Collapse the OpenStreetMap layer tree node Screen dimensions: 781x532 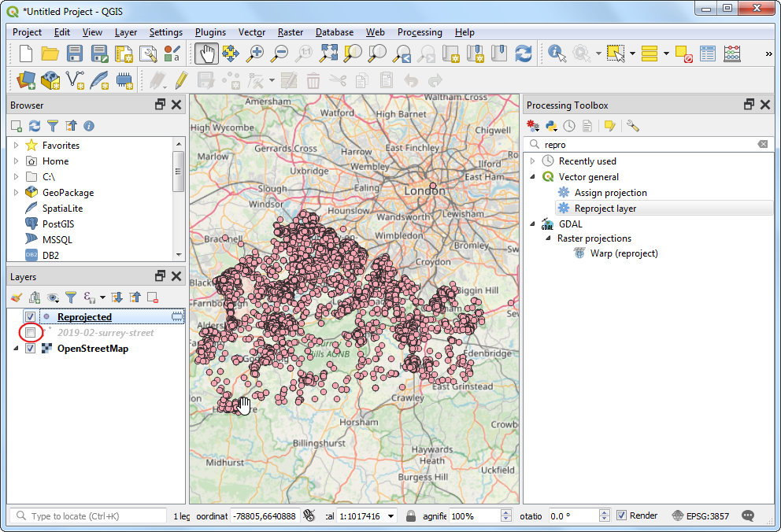pos(16,349)
